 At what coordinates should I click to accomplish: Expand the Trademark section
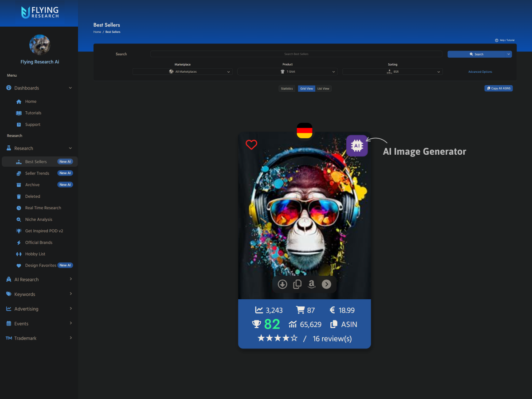click(39, 338)
